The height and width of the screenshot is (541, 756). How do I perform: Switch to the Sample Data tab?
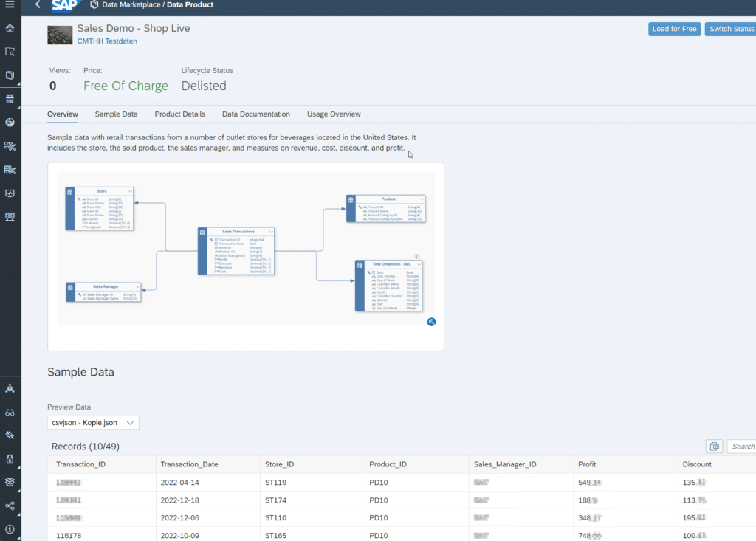click(x=116, y=114)
